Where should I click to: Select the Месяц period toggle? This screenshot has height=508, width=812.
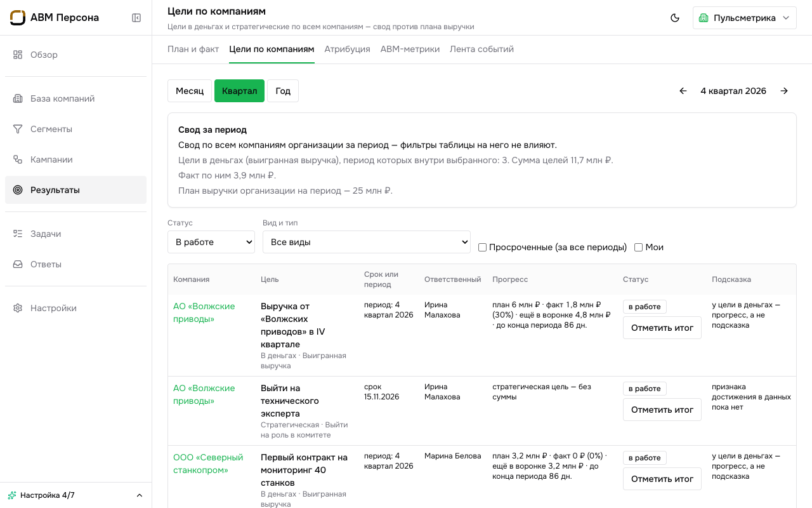190,91
